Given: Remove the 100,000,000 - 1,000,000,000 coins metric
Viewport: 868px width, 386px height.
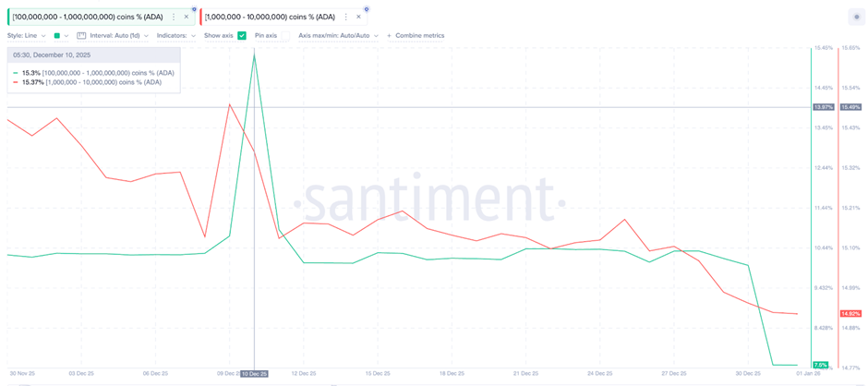Looking at the screenshot, I should (x=187, y=17).
